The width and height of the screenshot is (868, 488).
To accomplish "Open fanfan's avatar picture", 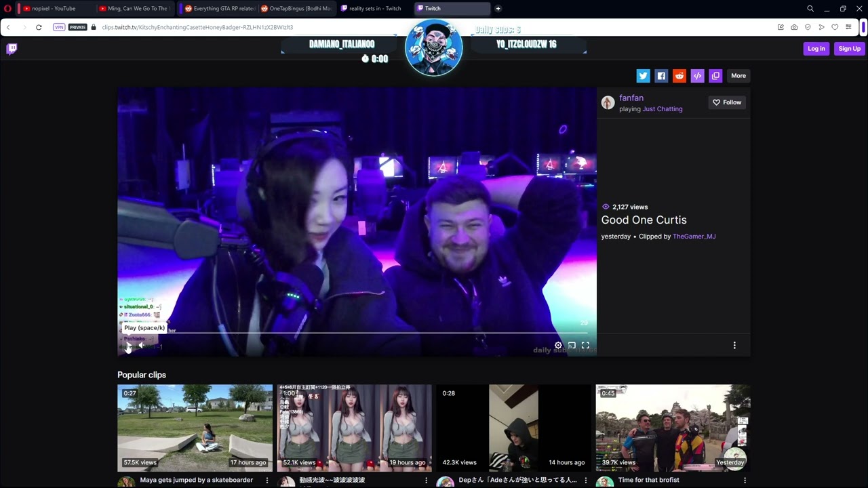I will tap(608, 102).
